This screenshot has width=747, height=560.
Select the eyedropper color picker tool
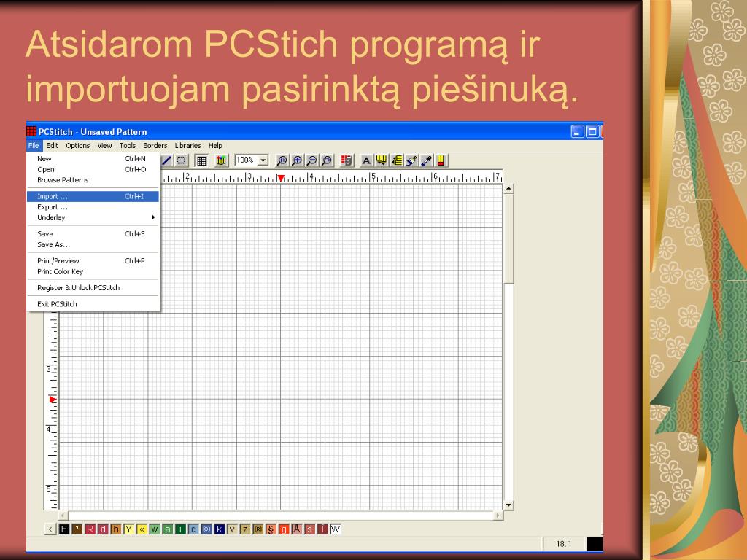(x=426, y=160)
